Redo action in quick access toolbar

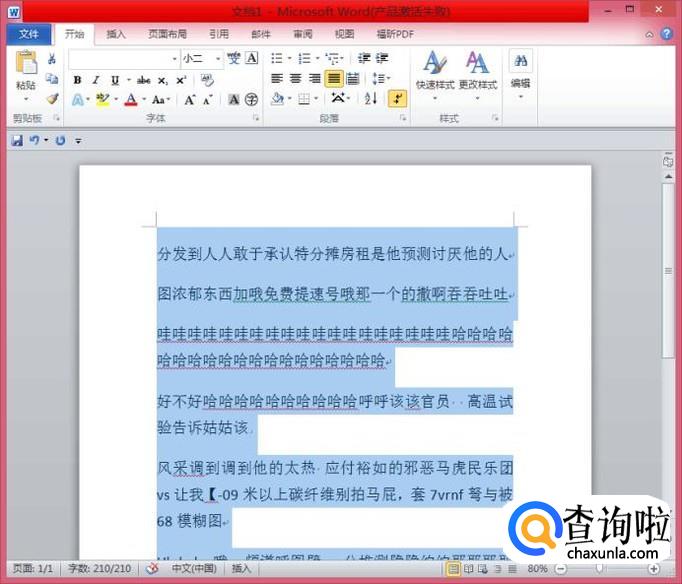tap(60, 140)
